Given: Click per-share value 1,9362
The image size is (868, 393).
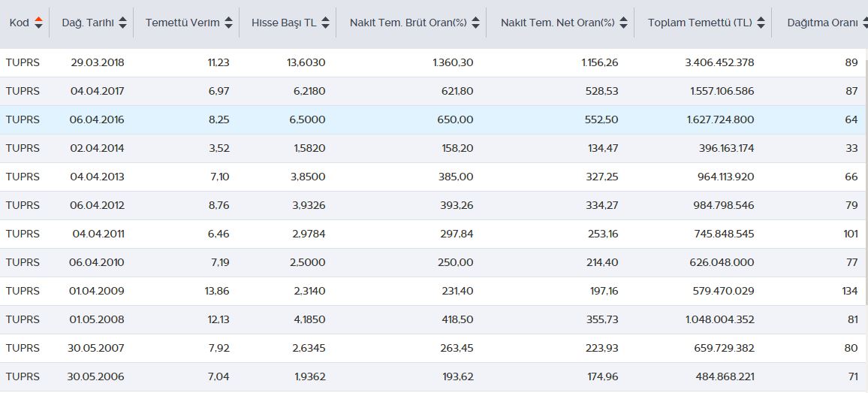Looking at the screenshot, I should pos(309,377).
